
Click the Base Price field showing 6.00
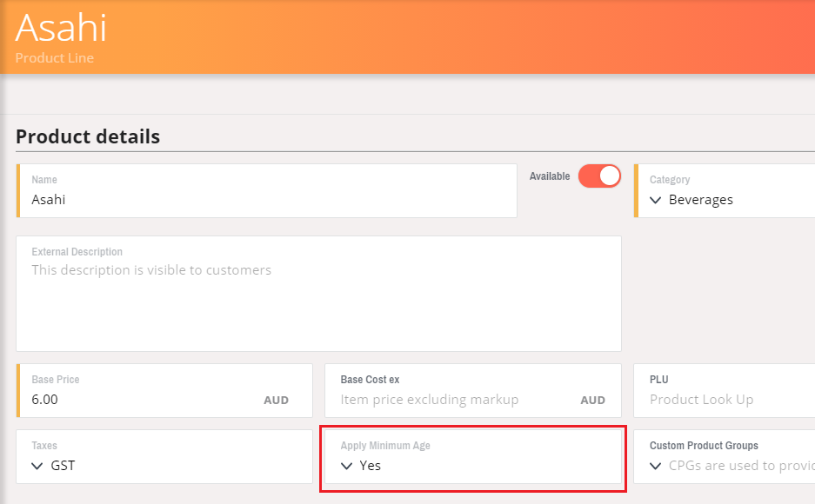164,390
